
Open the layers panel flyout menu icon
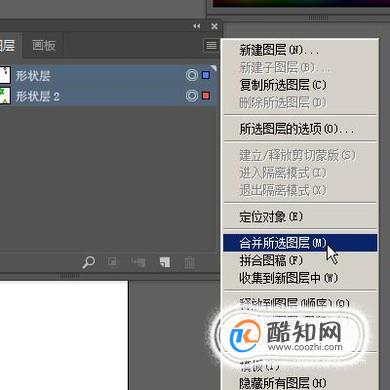click(x=211, y=45)
